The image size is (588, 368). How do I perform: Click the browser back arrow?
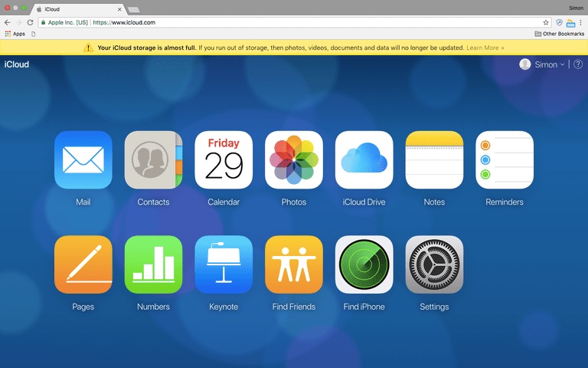point(7,22)
